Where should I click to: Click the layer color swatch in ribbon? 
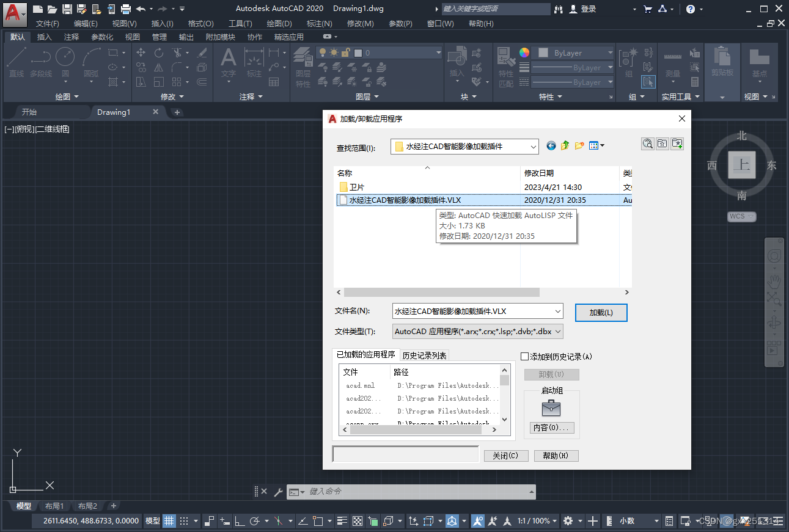358,53
